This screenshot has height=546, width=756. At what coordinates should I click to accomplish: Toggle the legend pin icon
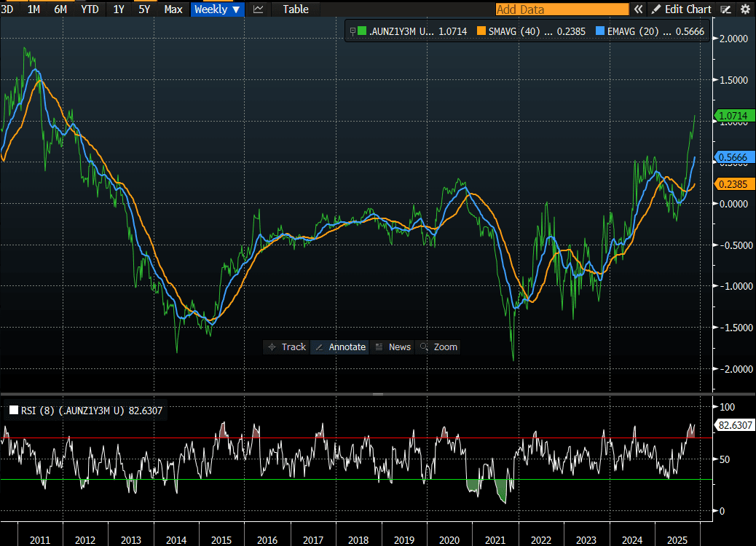[353, 31]
